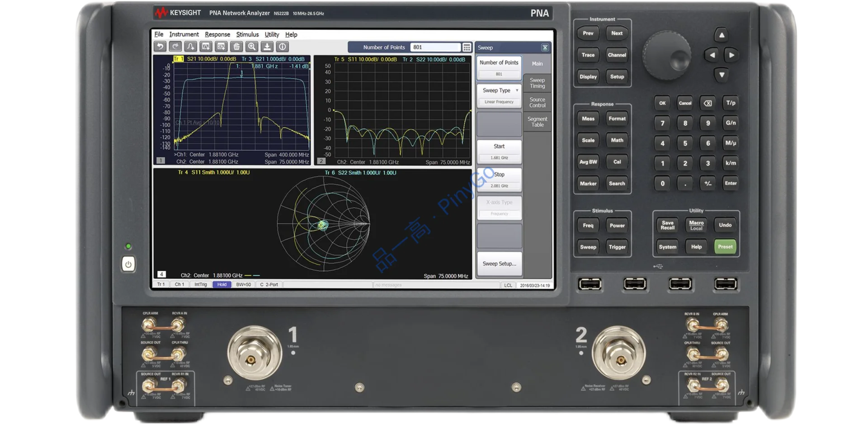
Task: Push the down arrow hardware key
Action: tap(722, 75)
